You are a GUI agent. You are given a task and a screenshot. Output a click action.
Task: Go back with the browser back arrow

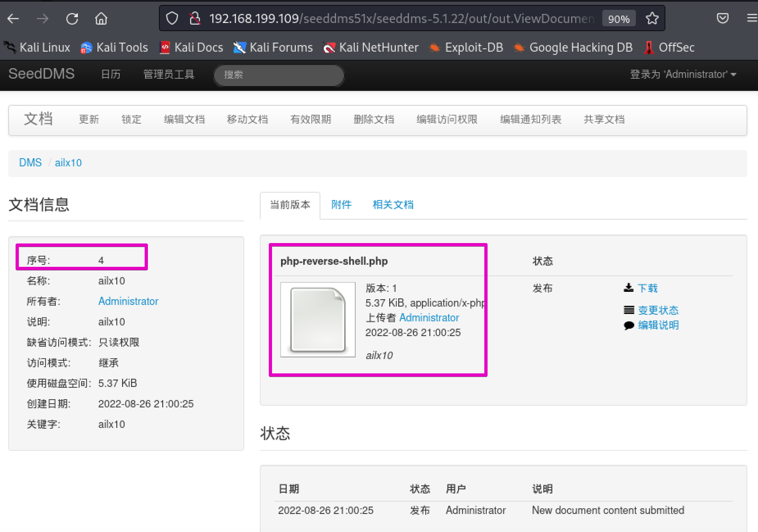click(13, 18)
